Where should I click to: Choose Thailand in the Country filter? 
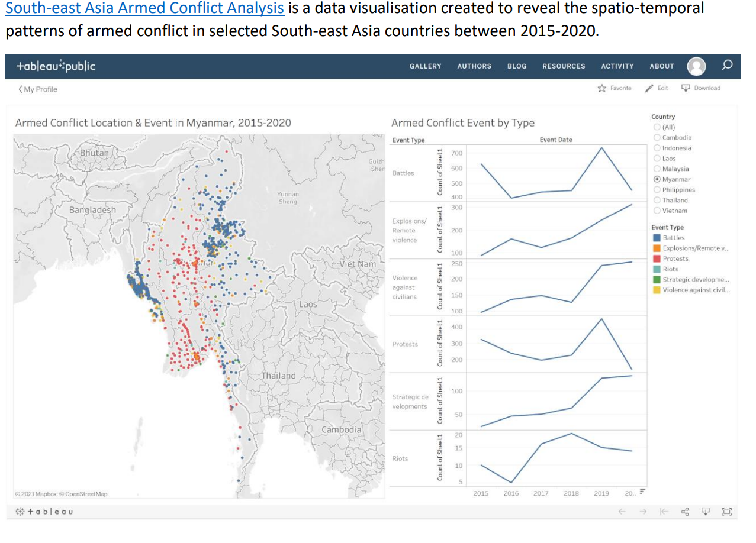(657, 200)
